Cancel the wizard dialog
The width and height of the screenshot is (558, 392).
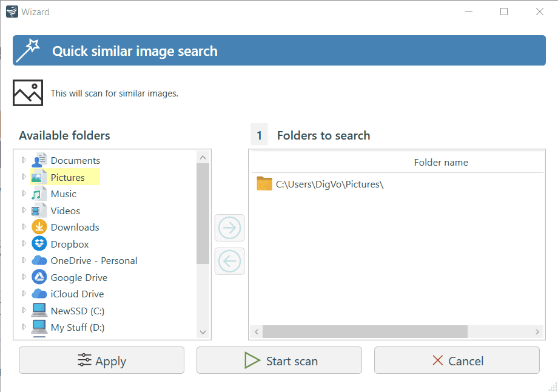pyautogui.click(x=456, y=360)
